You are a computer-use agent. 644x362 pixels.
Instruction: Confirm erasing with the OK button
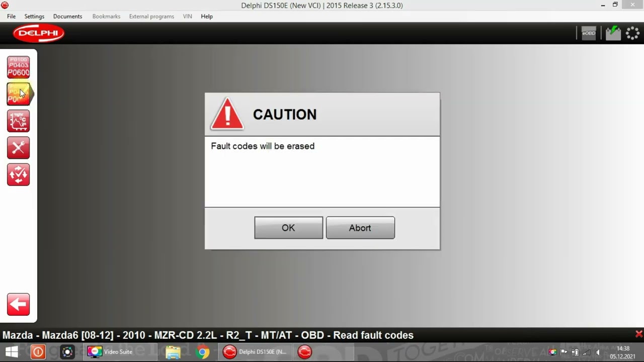point(288,228)
